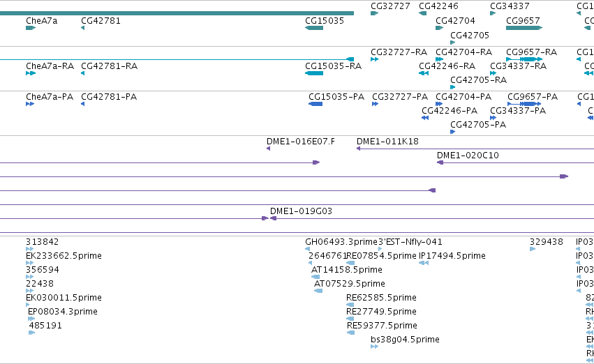Click the DME1-020C10 clone label

(x=468, y=156)
